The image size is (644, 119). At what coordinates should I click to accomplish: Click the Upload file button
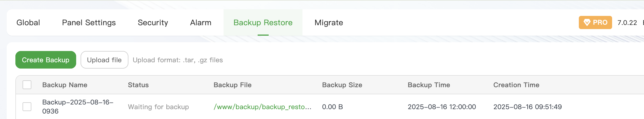(104, 60)
